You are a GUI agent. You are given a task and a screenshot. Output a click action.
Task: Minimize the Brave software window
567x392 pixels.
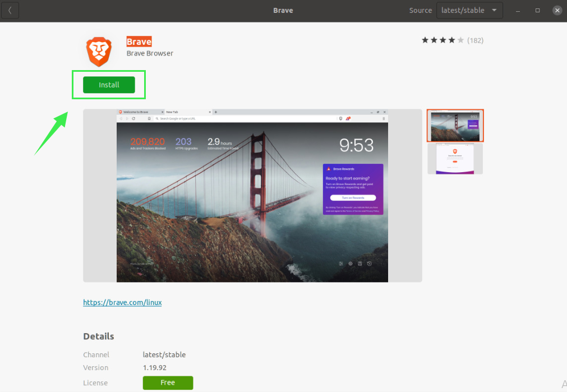coord(518,11)
